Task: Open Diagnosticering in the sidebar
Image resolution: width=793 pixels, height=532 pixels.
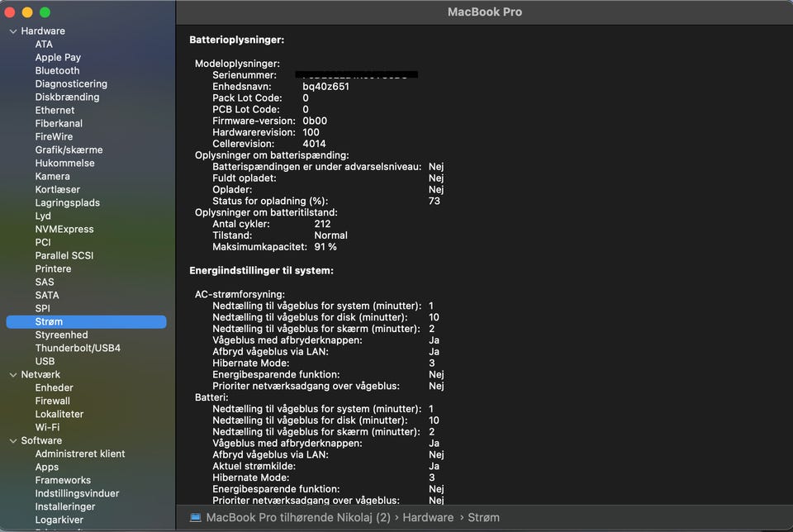Action: click(71, 83)
